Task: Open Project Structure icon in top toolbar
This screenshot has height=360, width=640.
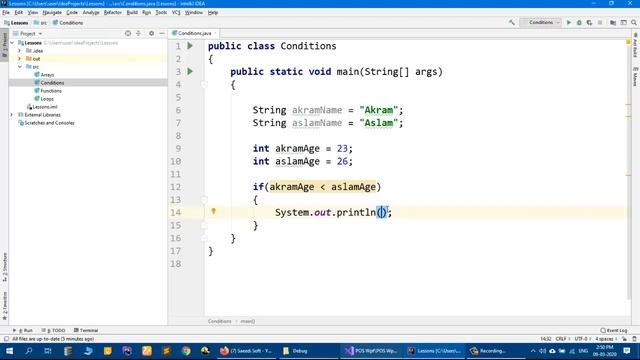Action: [613, 22]
